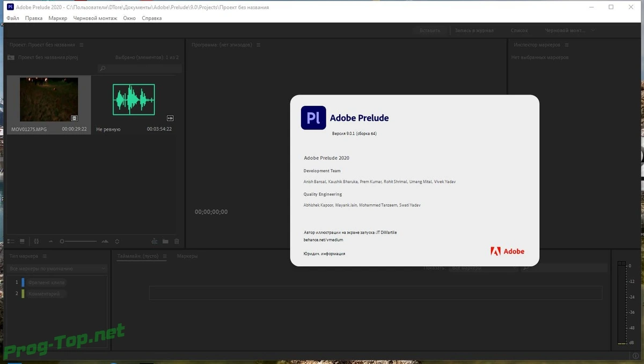This screenshot has width=644, height=364.
Task: Open Project panel hamburger menu
Action: [x=81, y=45]
